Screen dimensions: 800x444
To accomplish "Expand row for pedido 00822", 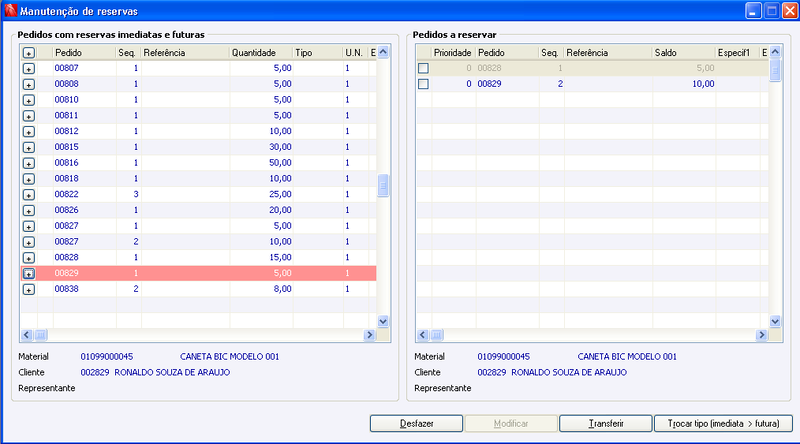I will [x=29, y=195].
